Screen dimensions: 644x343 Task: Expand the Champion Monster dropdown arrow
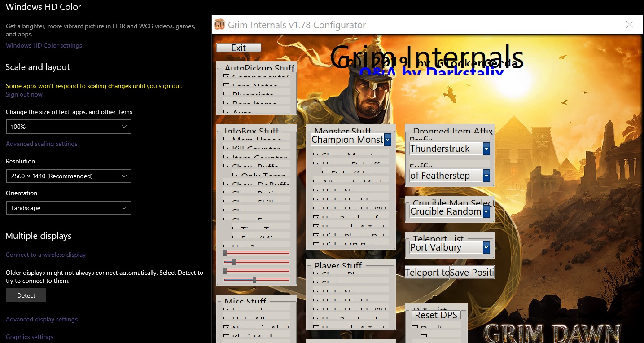click(x=388, y=140)
